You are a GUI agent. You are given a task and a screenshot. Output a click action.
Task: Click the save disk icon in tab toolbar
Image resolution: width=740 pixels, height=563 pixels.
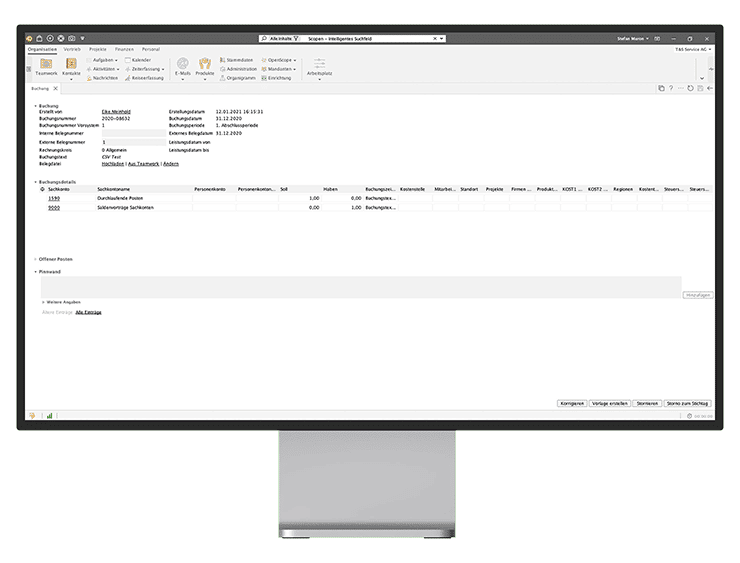700,88
